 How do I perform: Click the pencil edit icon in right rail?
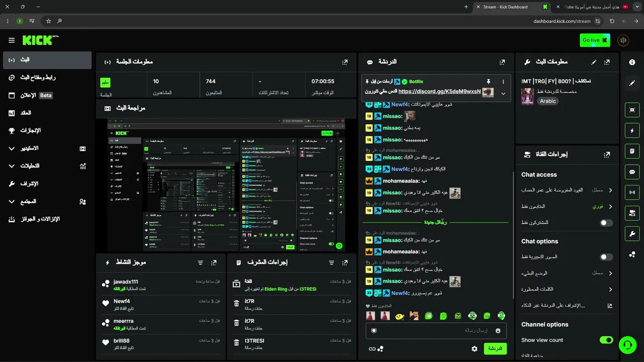point(632,83)
